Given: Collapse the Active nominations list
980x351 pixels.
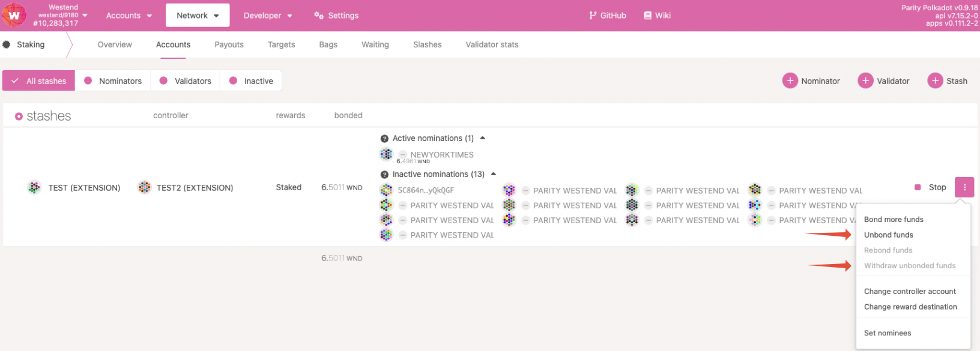Looking at the screenshot, I should point(482,138).
